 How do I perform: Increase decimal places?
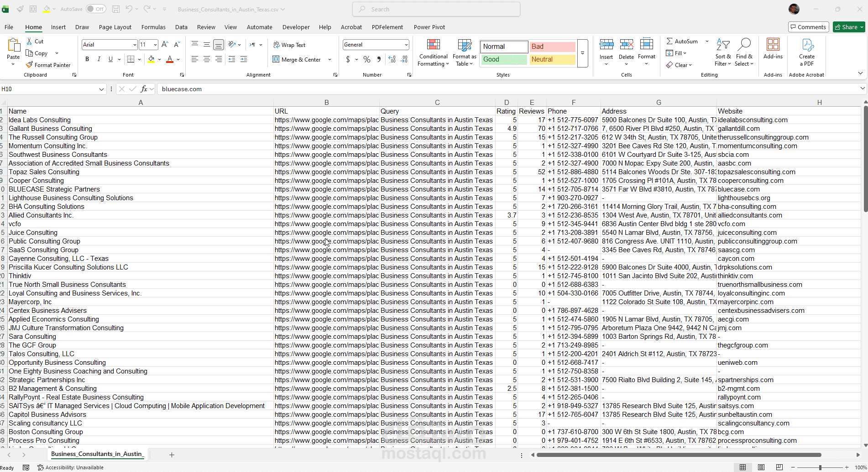392,59
